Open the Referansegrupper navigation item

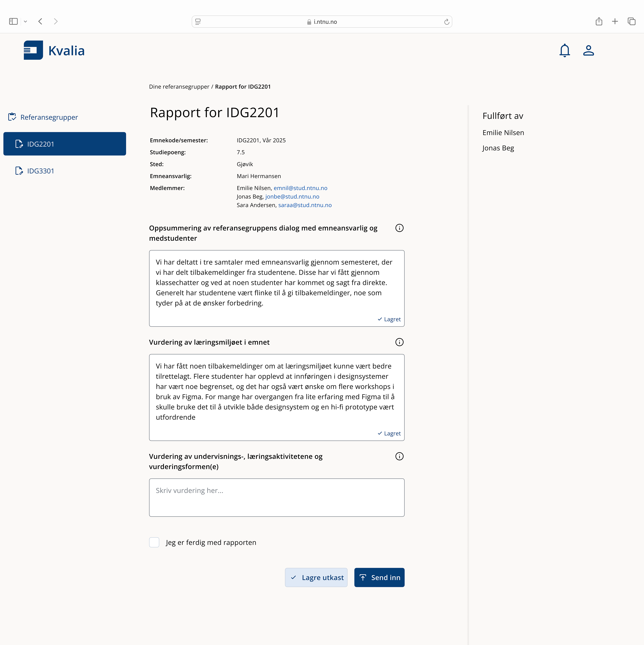(49, 117)
